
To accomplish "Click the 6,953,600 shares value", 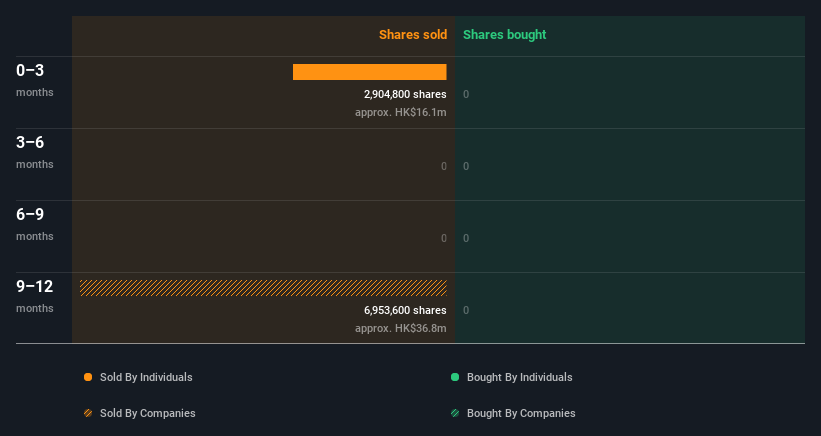I will (x=405, y=310).
